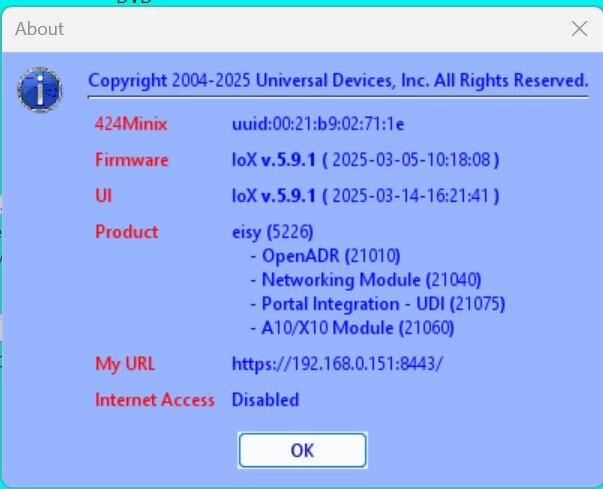Click the Internet Access label
Viewport: 603px width, 489px height.
pyautogui.click(x=155, y=400)
